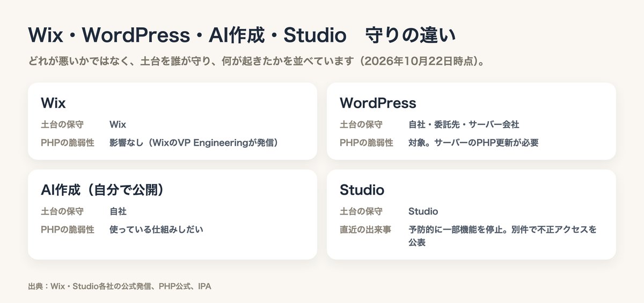Click PHPの脆弱性 label in the Wix card
This screenshot has height=303, width=644.
point(68,143)
